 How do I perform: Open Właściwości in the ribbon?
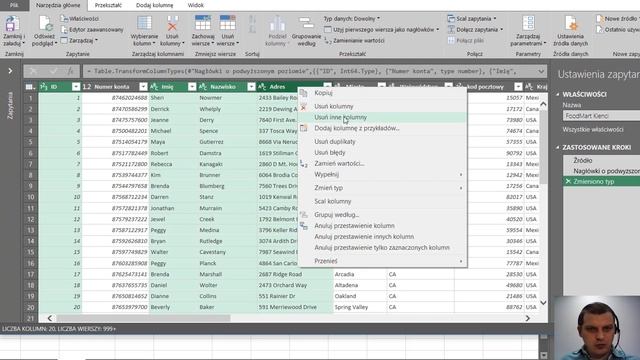click(x=80, y=18)
